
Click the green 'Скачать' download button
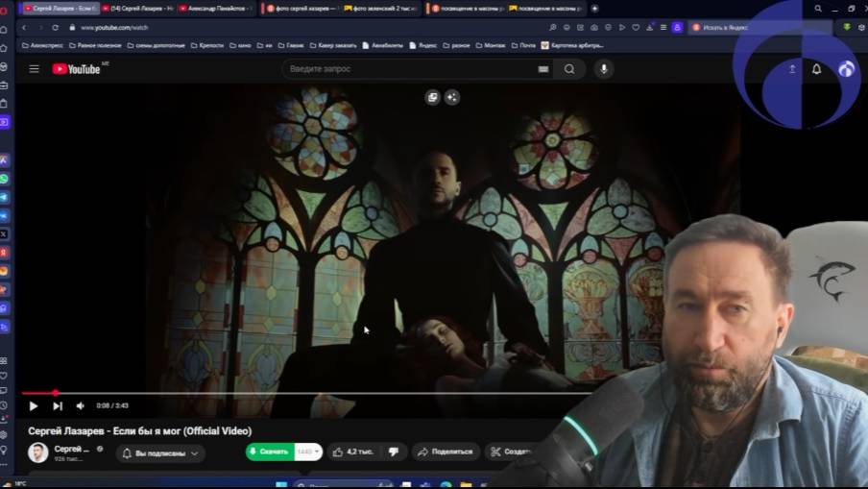pyautogui.click(x=270, y=452)
